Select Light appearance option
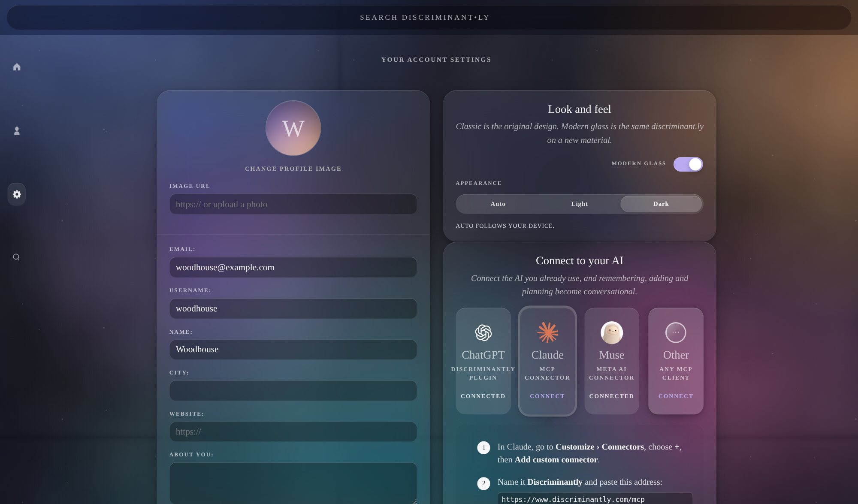858x504 pixels. click(579, 204)
